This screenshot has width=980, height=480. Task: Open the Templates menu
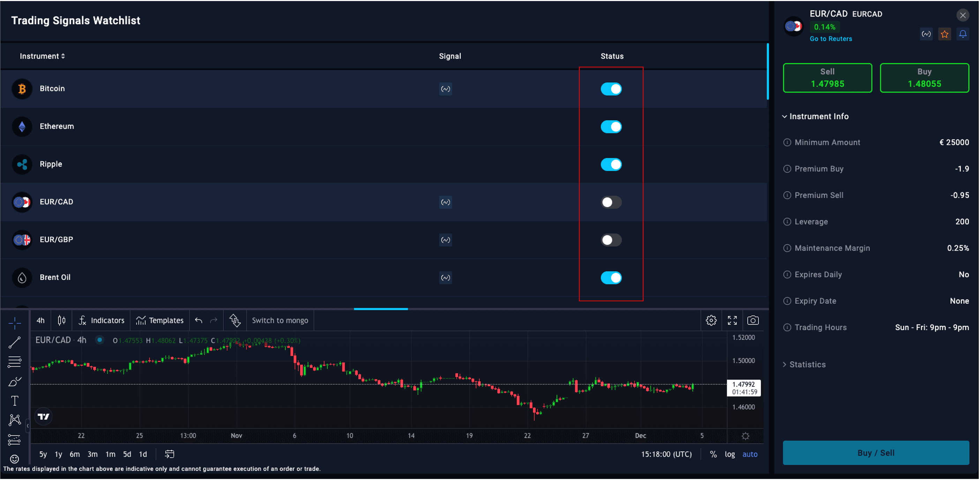[160, 320]
